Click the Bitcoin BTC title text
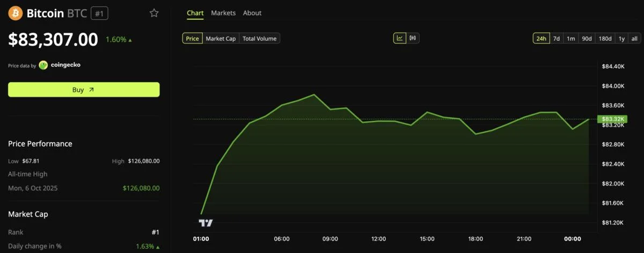The height and width of the screenshot is (253, 644). (57, 13)
